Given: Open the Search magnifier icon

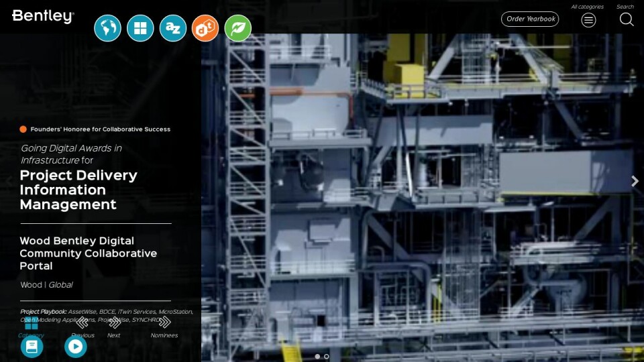Looking at the screenshot, I should tap(627, 19).
